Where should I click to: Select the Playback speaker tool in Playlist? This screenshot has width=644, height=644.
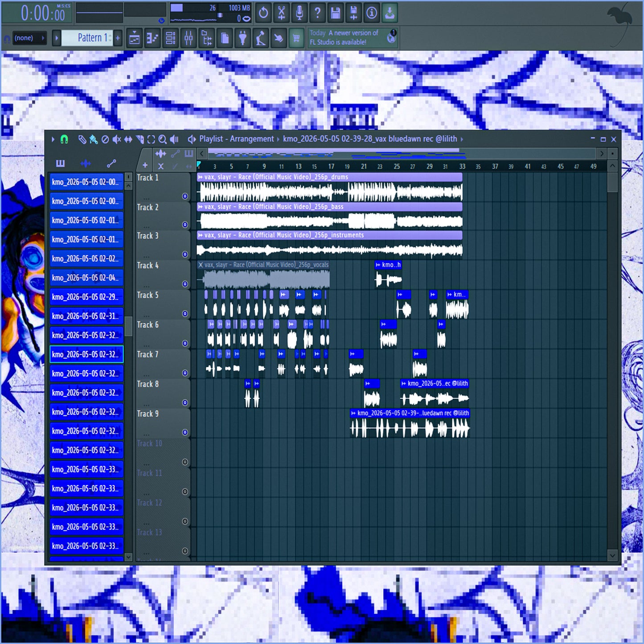point(174,139)
